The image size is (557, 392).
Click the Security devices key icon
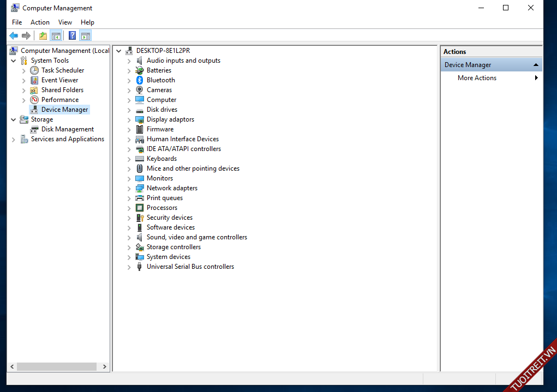point(140,218)
